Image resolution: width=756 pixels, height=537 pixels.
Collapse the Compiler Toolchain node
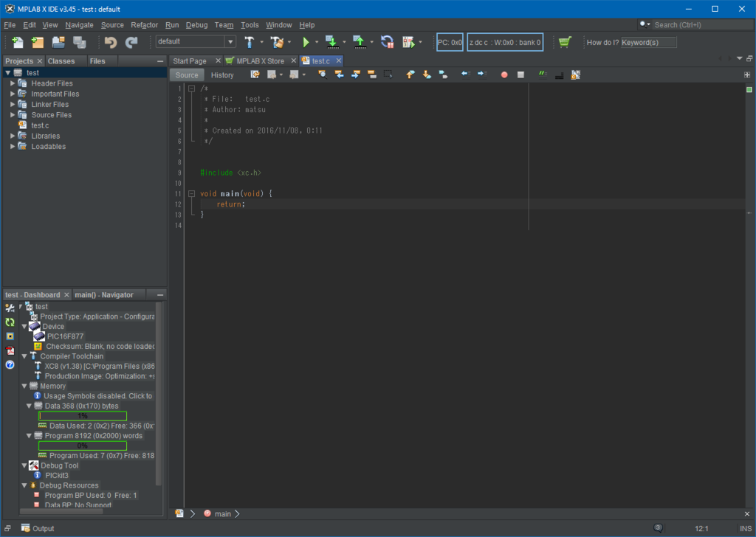(24, 356)
